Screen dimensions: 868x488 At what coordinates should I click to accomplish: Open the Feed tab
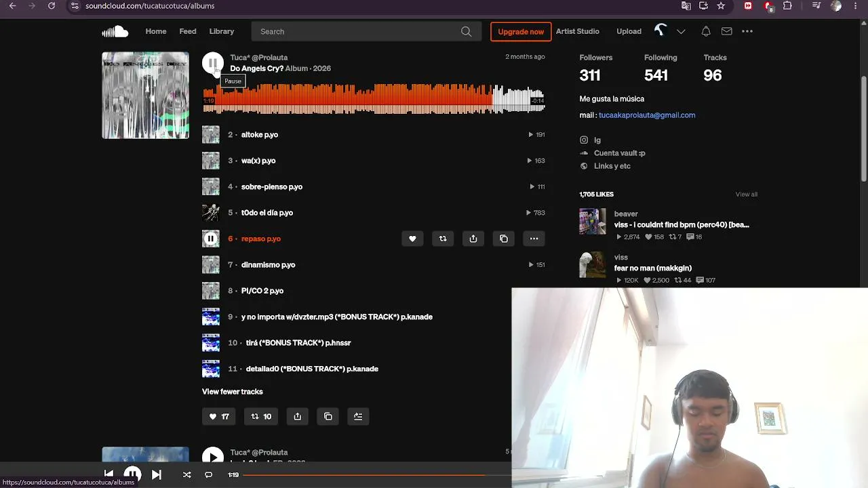point(188,31)
